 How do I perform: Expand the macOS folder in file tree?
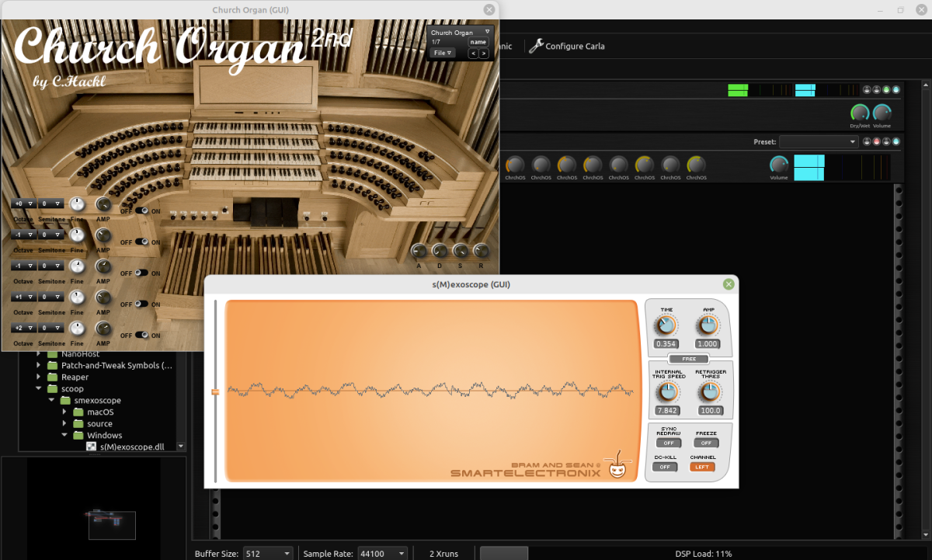(x=66, y=412)
